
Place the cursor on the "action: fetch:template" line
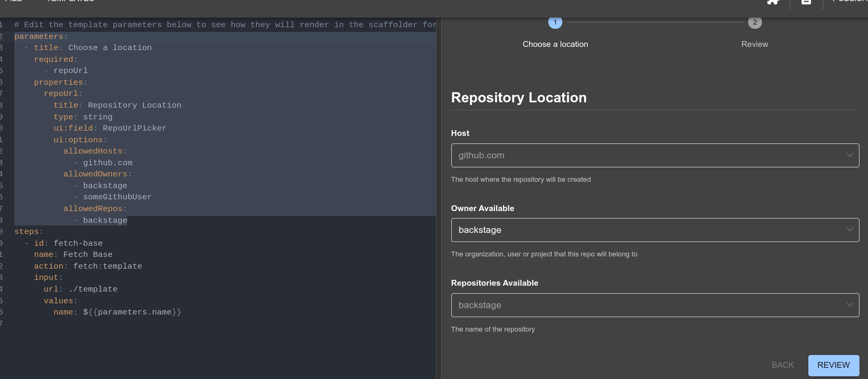(88, 267)
